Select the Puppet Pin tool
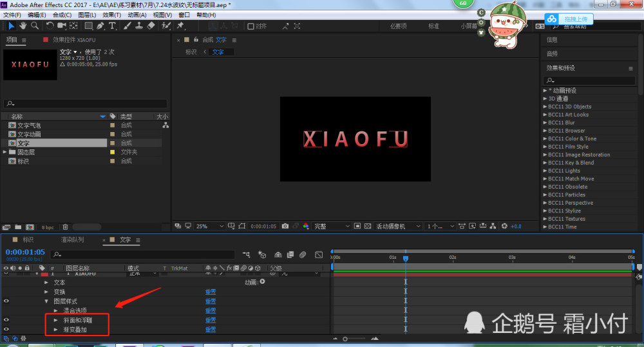 tap(180, 26)
